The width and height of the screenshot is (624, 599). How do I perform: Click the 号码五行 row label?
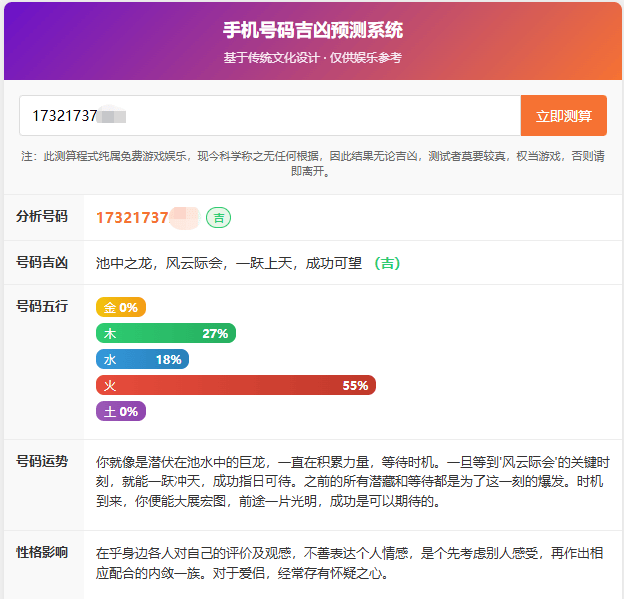point(42,306)
